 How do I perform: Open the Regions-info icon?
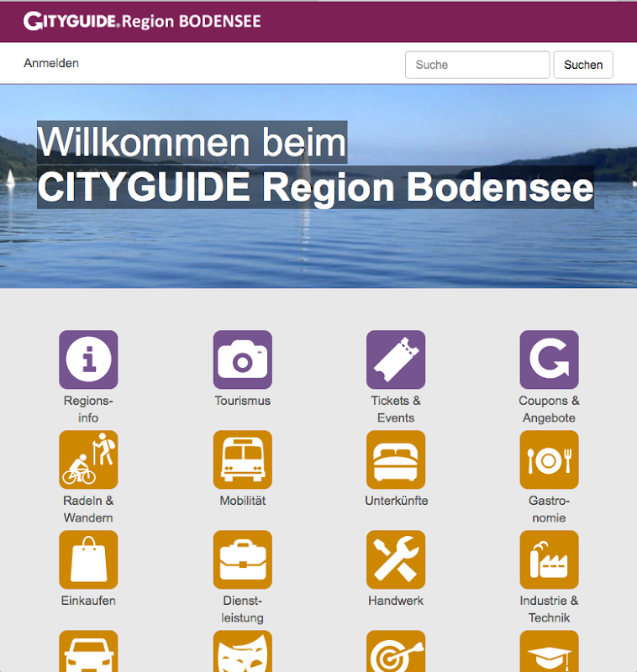[88, 360]
